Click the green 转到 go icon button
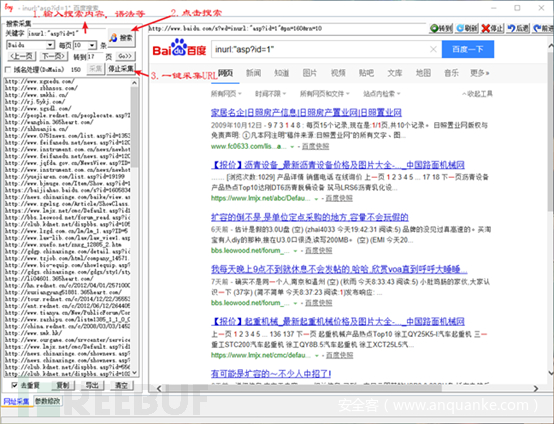 [x=441, y=28]
